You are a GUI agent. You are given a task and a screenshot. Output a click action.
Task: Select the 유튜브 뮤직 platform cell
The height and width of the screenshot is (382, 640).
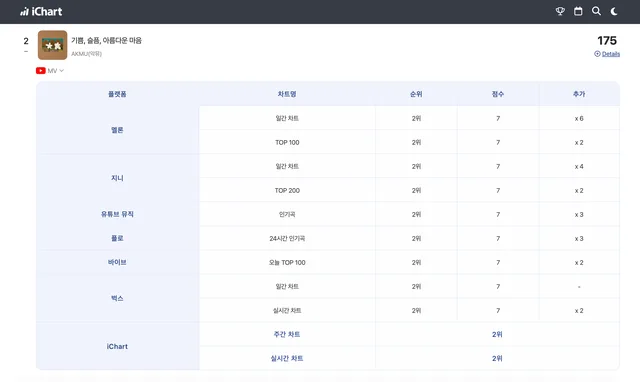click(x=117, y=214)
